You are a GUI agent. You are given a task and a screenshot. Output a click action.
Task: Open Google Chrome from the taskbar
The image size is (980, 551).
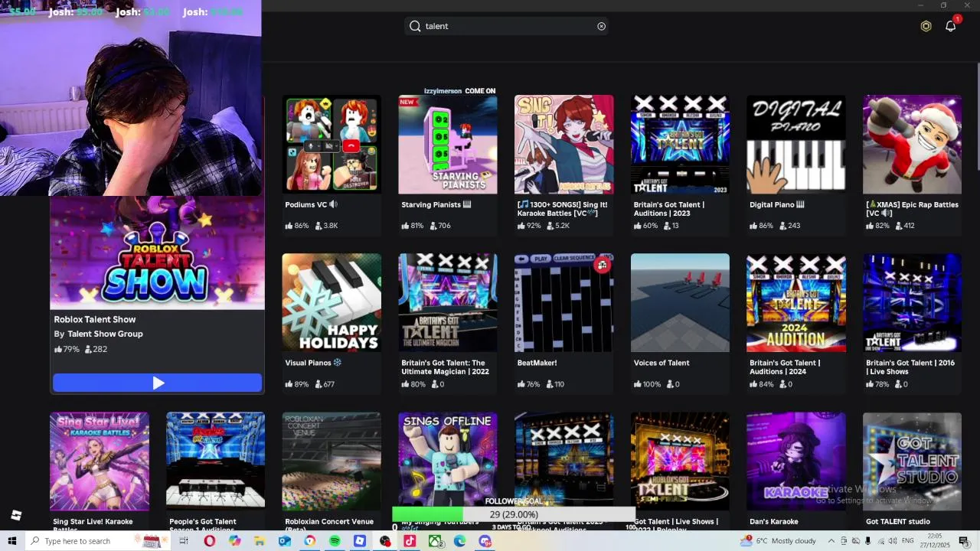(309, 541)
